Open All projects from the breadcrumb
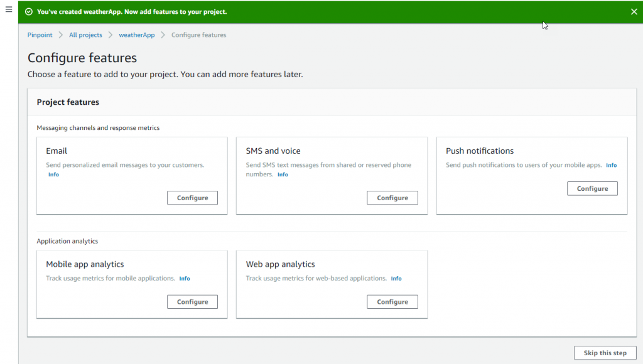The width and height of the screenshot is (643, 364). coord(85,35)
